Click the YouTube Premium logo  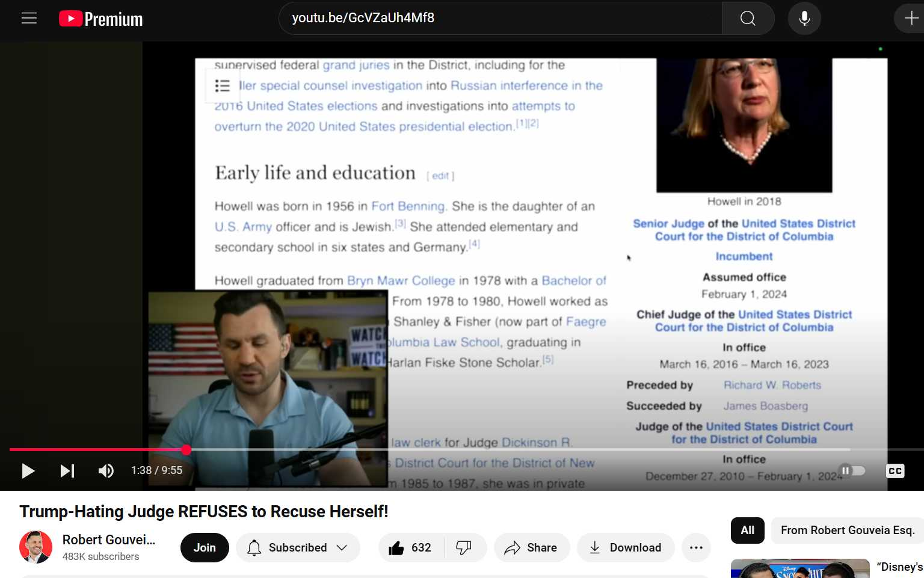[101, 19]
